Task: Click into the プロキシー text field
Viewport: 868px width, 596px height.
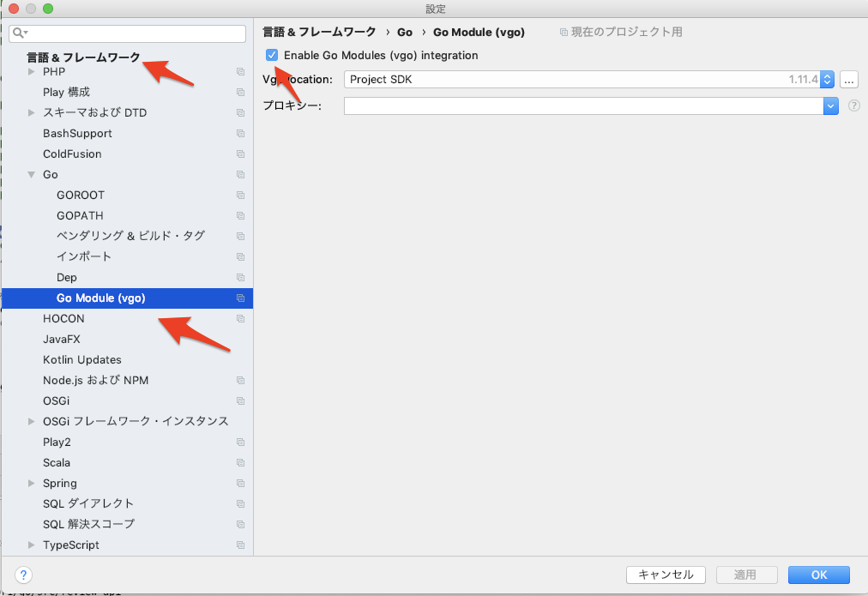Action: 584,105
